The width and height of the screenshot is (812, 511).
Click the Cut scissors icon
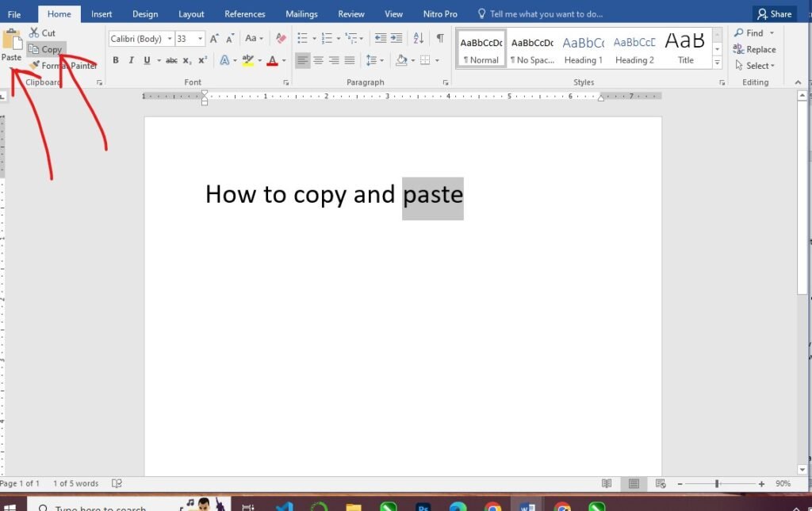click(x=34, y=32)
